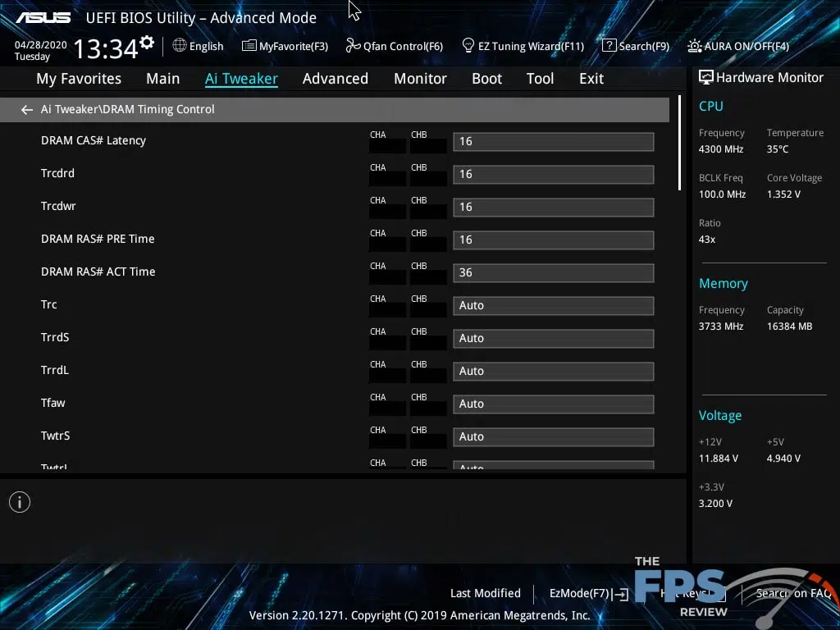Click CPU temperature 35°C value
Image resolution: width=840 pixels, height=630 pixels.
point(778,149)
